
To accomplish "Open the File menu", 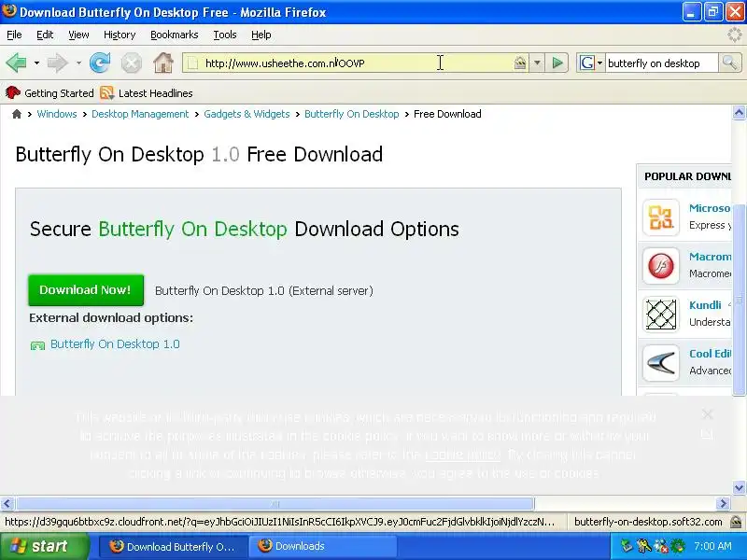I will 14,35.
